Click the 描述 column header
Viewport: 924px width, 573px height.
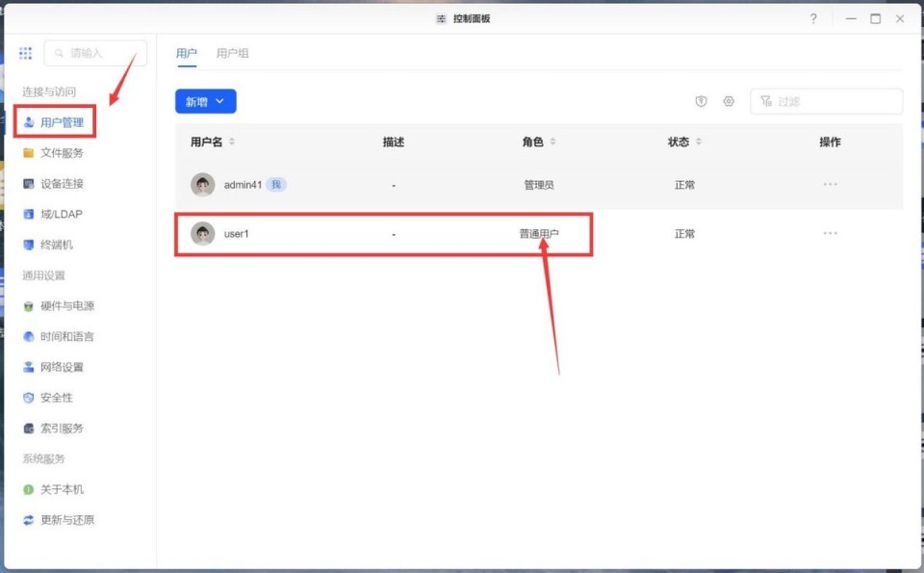click(394, 143)
